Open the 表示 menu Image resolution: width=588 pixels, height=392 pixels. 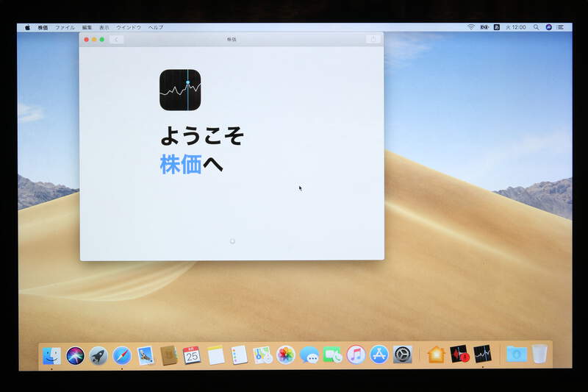[104, 27]
